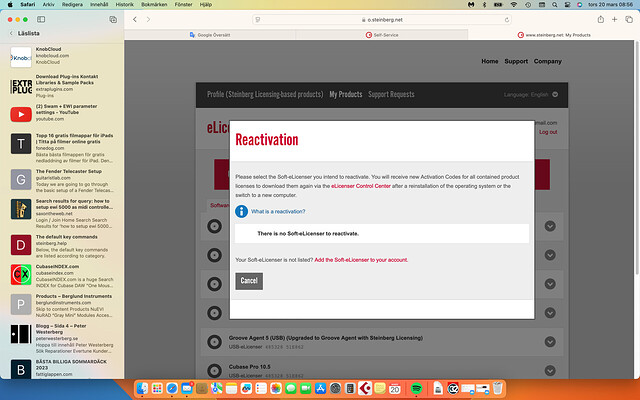Viewport: 640px width, 400px height.
Task: Open Spotlight search in menu bar
Action: pyautogui.click(x=554, y=4)
